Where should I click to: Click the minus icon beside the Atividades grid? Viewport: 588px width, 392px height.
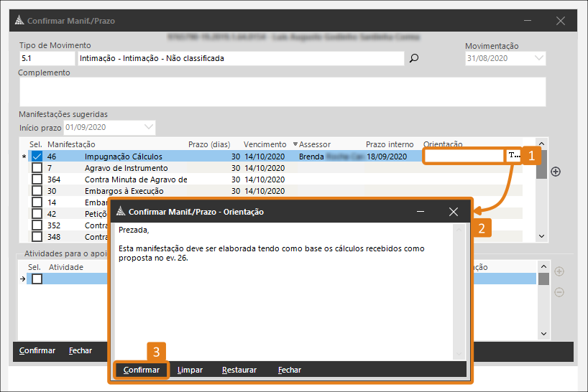click(559, 292)
